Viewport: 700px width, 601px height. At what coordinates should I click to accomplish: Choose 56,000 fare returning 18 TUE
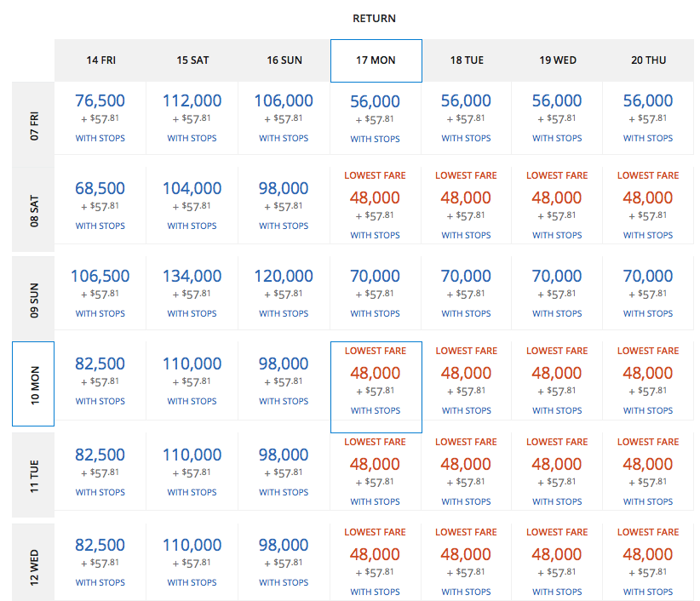466,101
